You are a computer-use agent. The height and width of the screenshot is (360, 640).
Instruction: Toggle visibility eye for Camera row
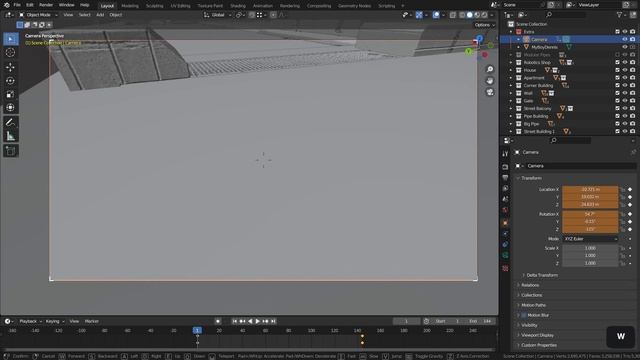coord(624,39)
